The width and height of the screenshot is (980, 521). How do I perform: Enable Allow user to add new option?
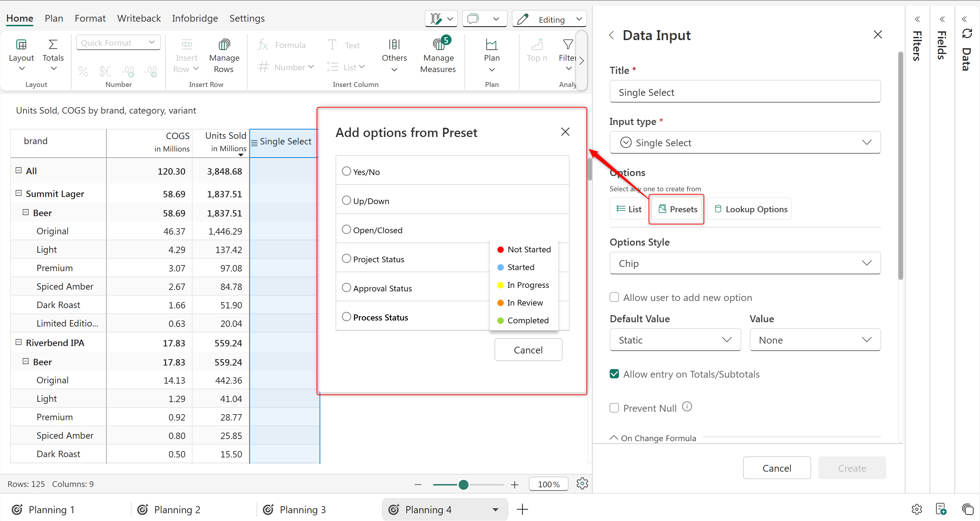[614, 297]
